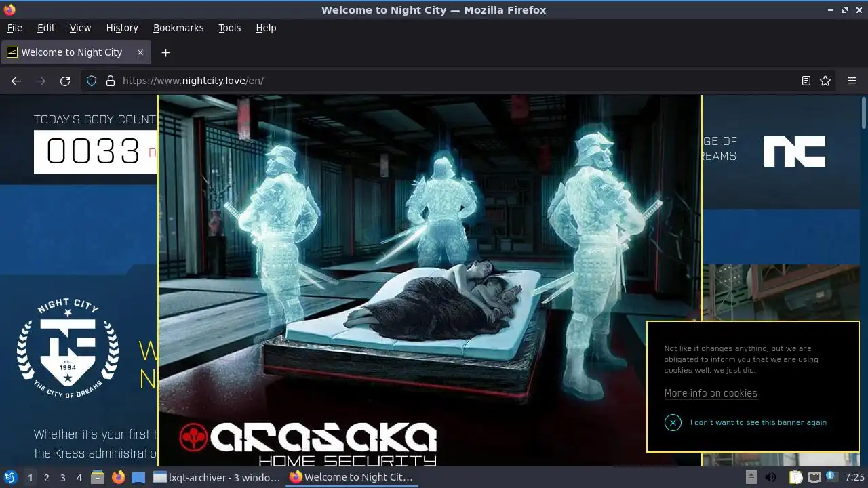
Task: Reload the current page
Action: click(65, 81)
